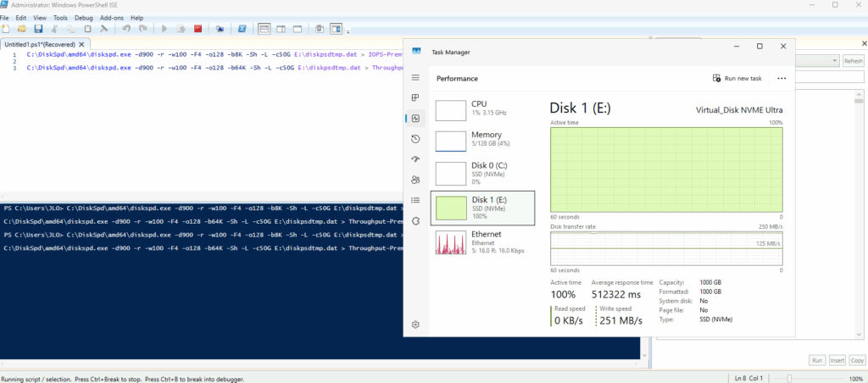The image size is (868, 383).
Task: Click the zoom slider in status bar
Action: (x=790, y=378)
